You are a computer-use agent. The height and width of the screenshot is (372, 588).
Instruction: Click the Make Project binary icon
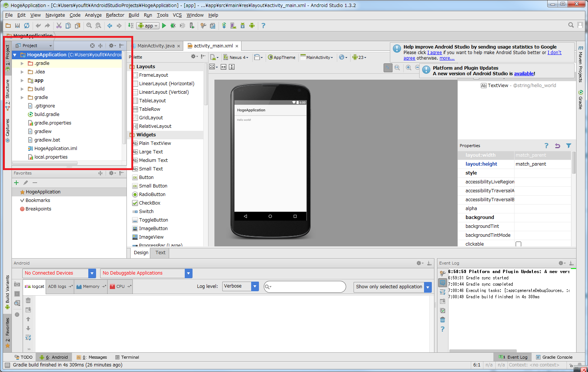(x=131, y=26)
